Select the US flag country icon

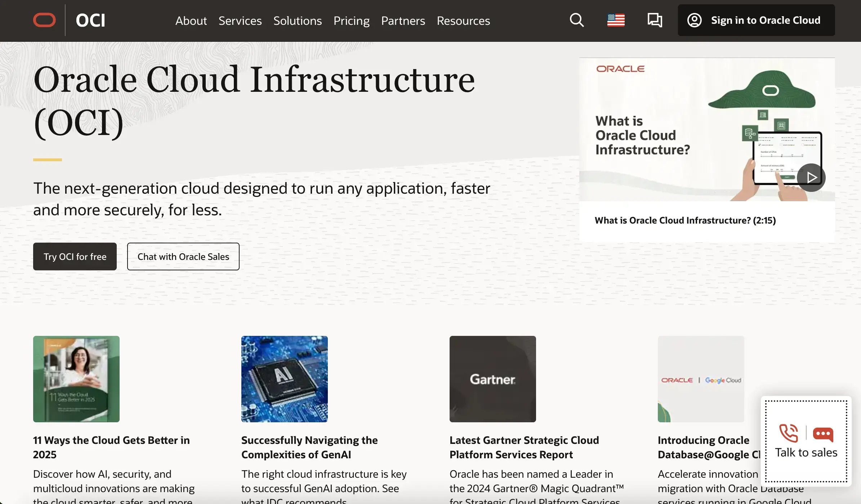616,20
